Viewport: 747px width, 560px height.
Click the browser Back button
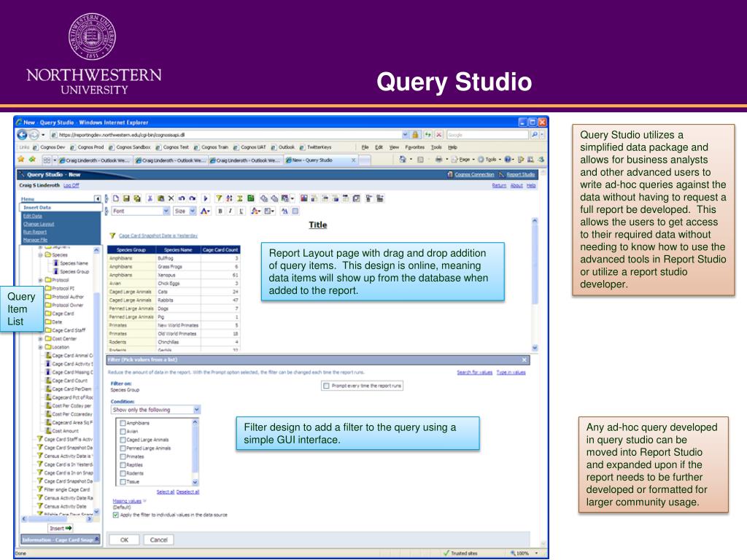(x=22, y=135)
